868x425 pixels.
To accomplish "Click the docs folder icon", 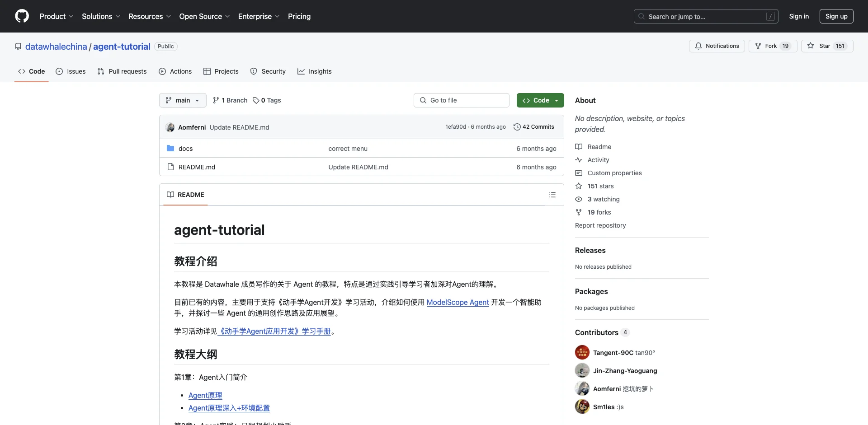I will point(170,148).
